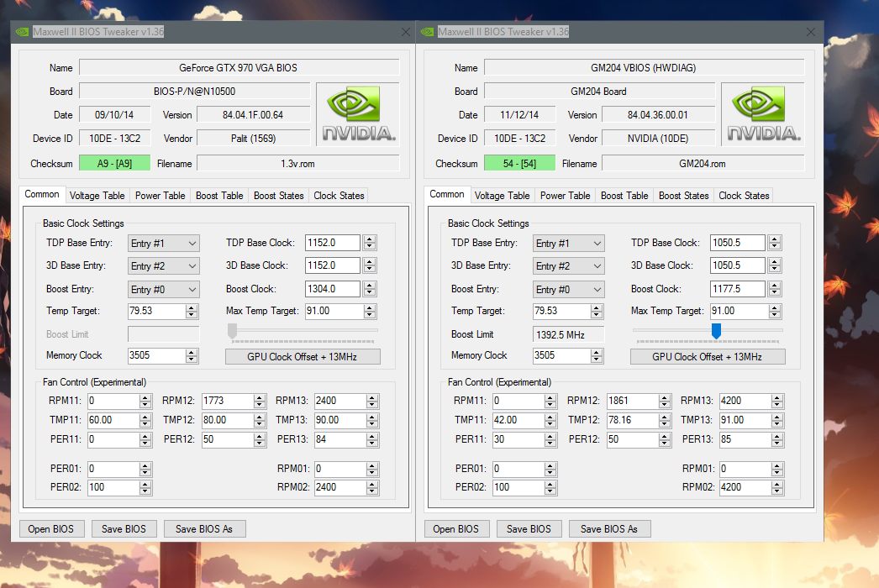Close the right BIOS Tweaker window
Viewport: 879px width, 588px height.
pos(811,32)
